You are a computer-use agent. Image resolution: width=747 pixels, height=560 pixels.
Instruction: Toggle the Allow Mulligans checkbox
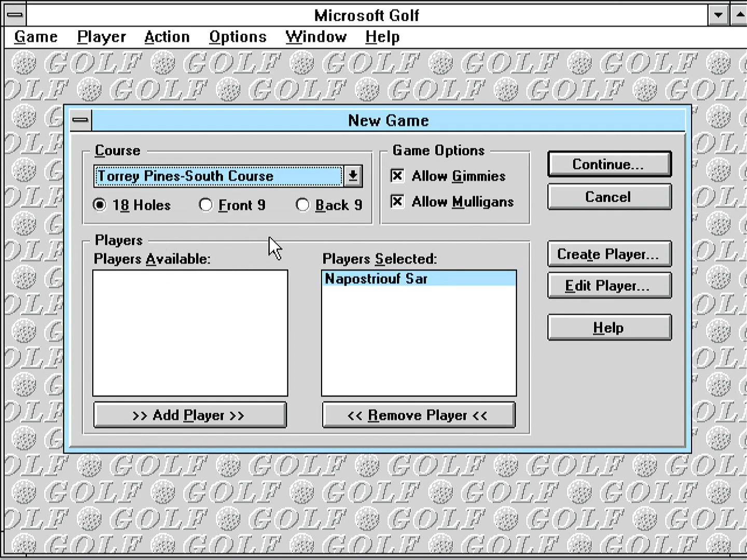coord(397,201)
